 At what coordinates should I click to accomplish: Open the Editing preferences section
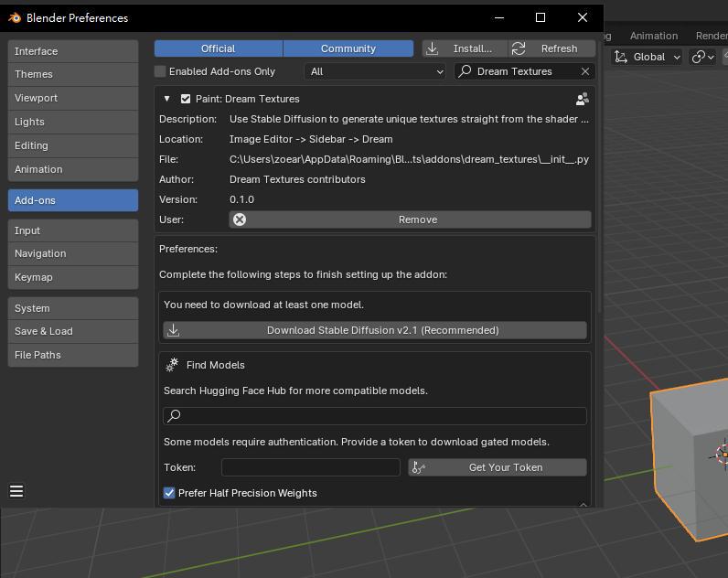(x=73, y=145)
